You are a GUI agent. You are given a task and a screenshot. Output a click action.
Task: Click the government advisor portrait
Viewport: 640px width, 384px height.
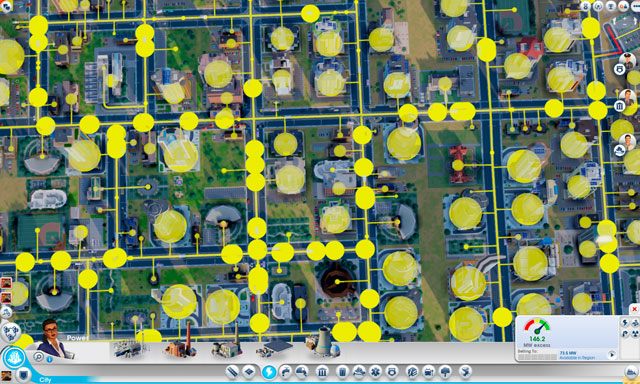(627, 97)
